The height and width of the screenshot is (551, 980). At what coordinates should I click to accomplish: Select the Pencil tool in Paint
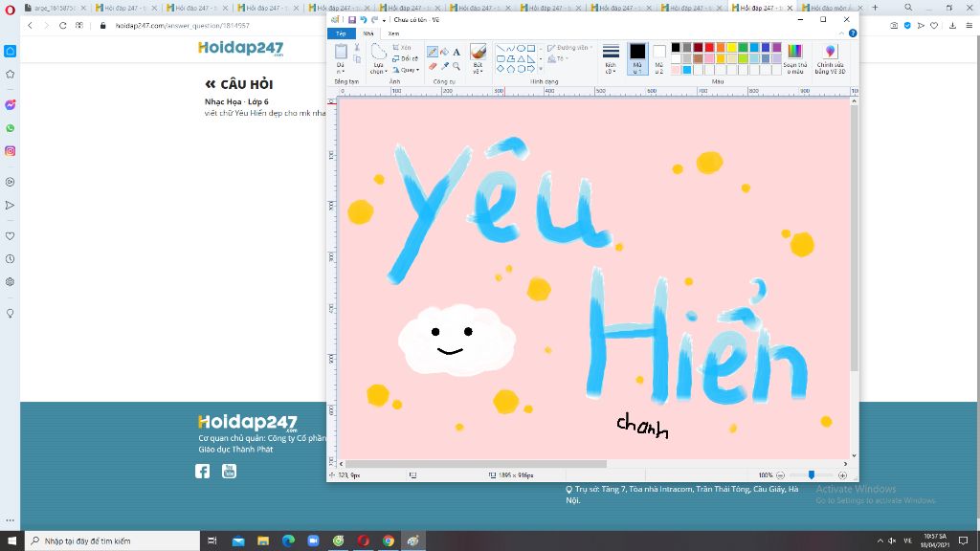click(x=432, y=52)
